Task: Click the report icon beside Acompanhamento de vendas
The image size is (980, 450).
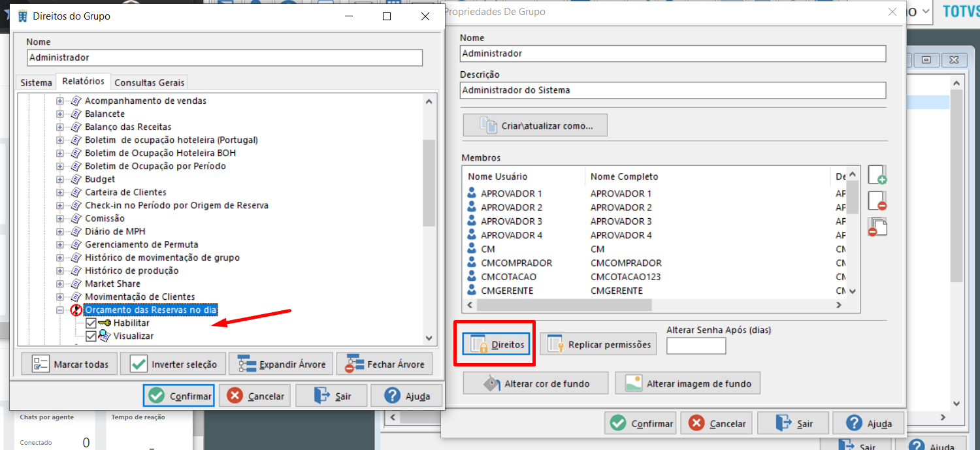Action: 76,101
